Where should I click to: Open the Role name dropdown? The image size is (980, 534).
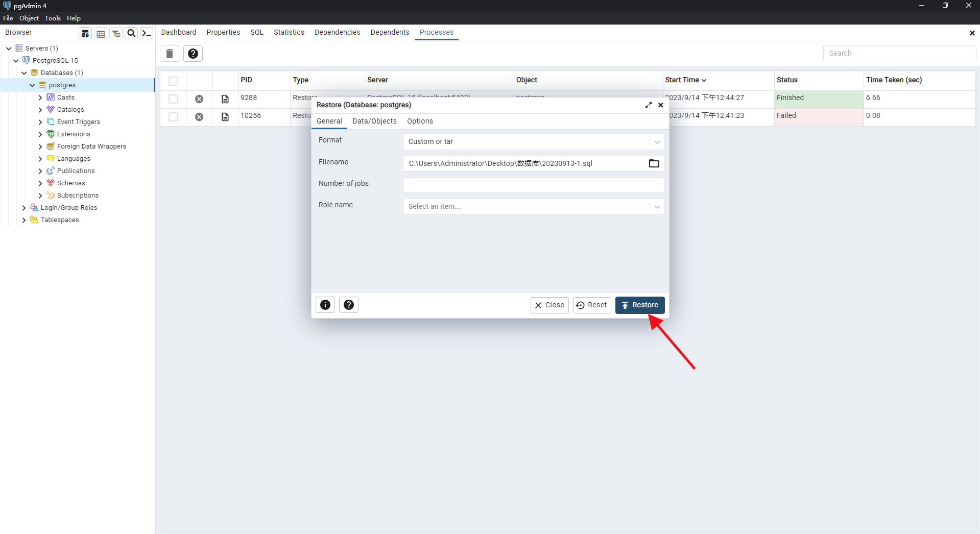pyautogui.click(x=533, y=207)
